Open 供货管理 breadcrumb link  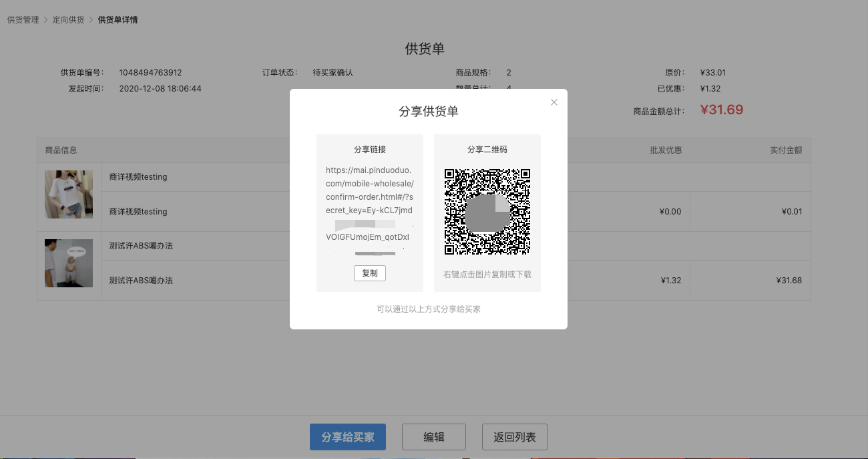pos(23,20)
